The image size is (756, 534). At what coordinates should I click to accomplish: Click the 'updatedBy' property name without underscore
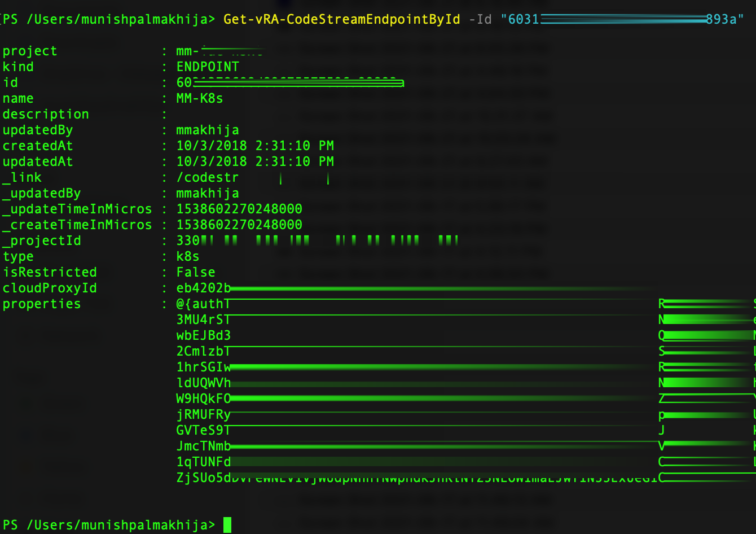point(38,130)
